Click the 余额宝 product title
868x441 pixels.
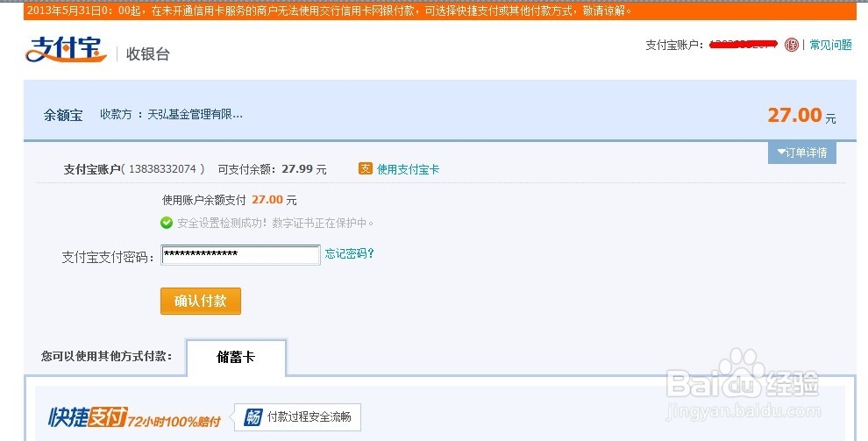click(63, 115)
